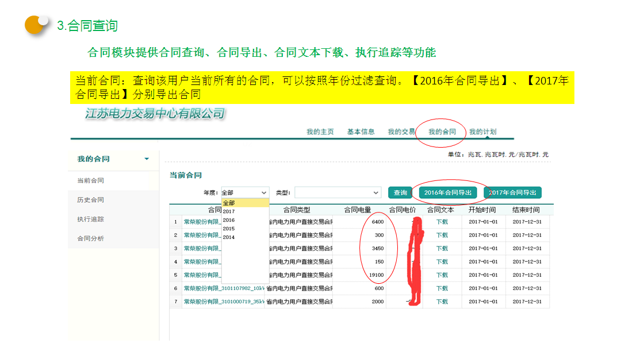Click the 合同电量 column header
644x359 pixels.
coord(358,210)
